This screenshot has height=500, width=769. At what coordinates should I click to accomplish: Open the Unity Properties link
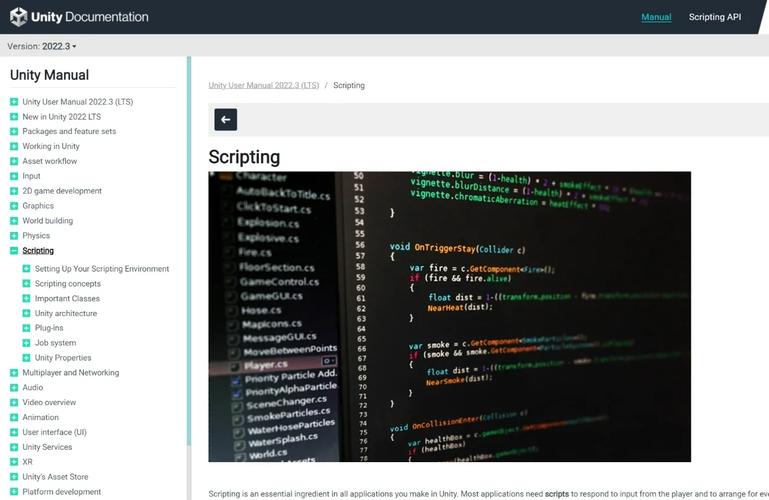63,358
